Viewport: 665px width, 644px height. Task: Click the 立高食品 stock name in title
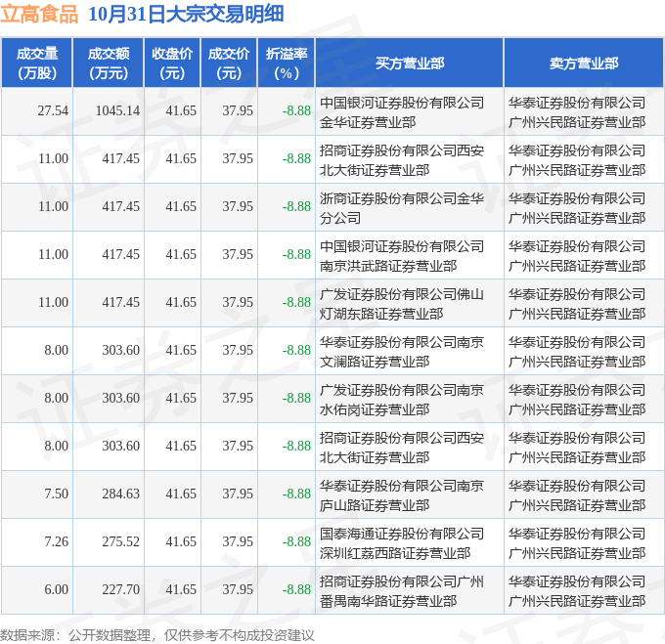[x=40, y=15]
